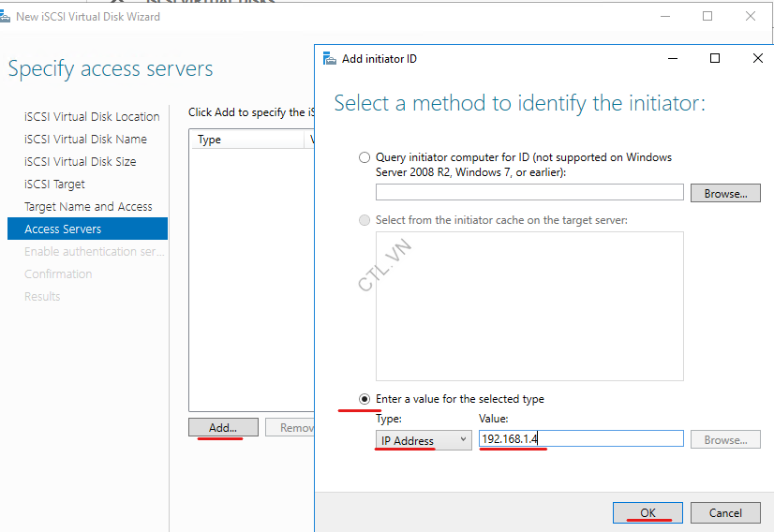Screen dimensions: 774x532
Task: Cancel the Add initiator ID dialog
Action: [x=725, y=512]
